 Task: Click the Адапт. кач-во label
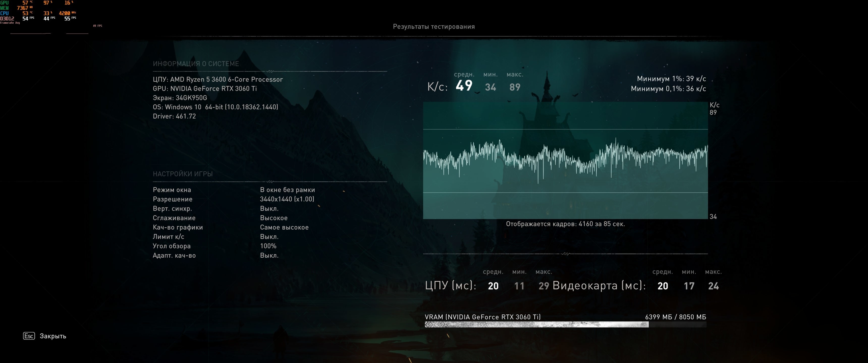pos(174,256)
